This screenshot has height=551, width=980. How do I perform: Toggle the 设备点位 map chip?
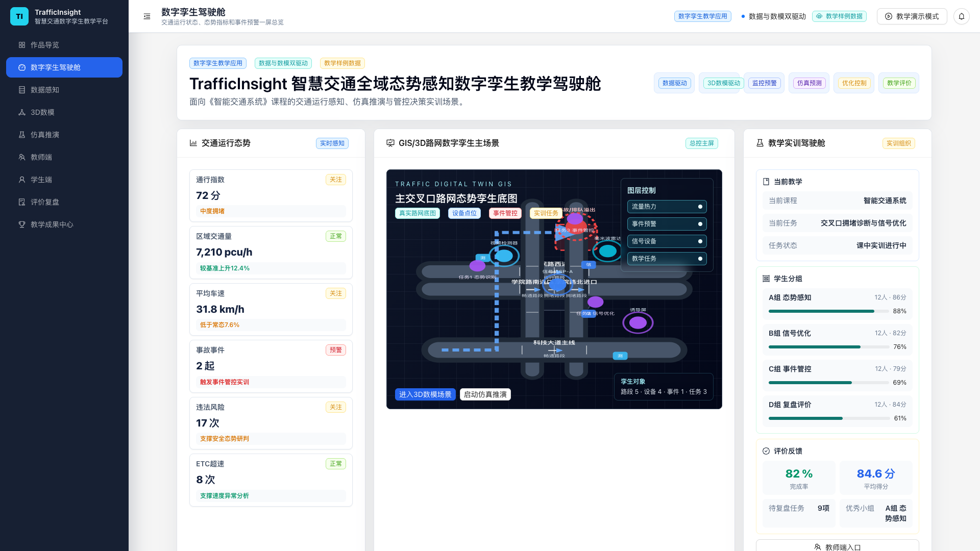pos(464,213)
